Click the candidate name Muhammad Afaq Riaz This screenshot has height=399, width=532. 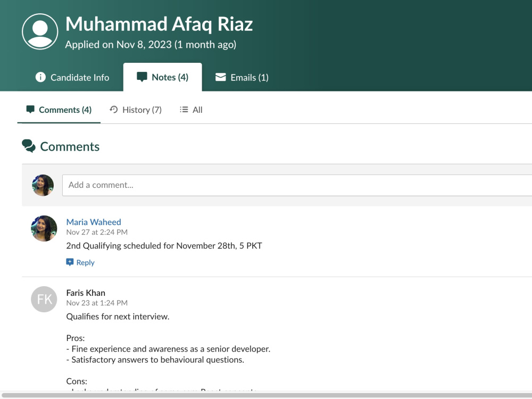tap(159, 24)
